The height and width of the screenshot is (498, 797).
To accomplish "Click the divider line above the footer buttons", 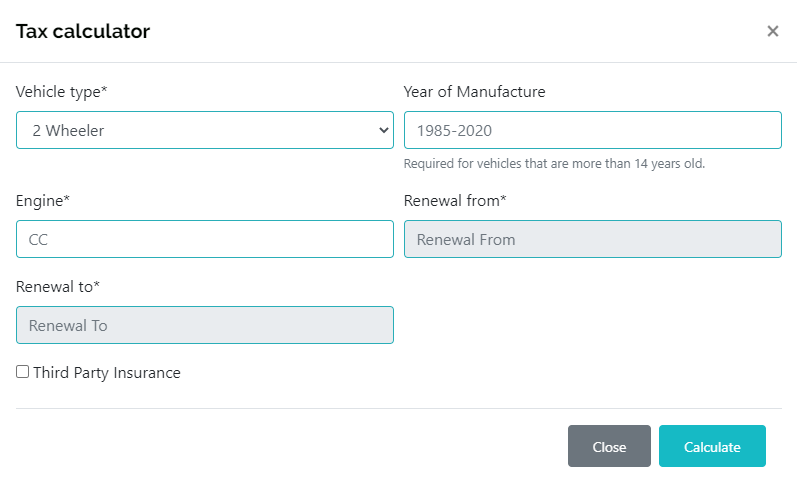I will tap(398, 408).
